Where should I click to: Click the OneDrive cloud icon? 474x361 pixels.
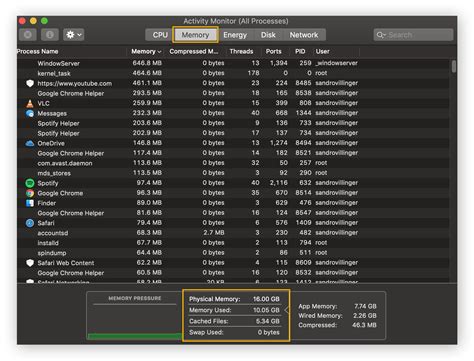coord(30,143)
